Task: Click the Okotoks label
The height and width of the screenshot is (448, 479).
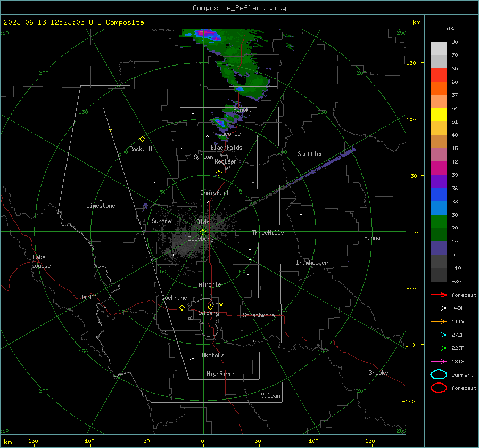Action: pos(213,355)
